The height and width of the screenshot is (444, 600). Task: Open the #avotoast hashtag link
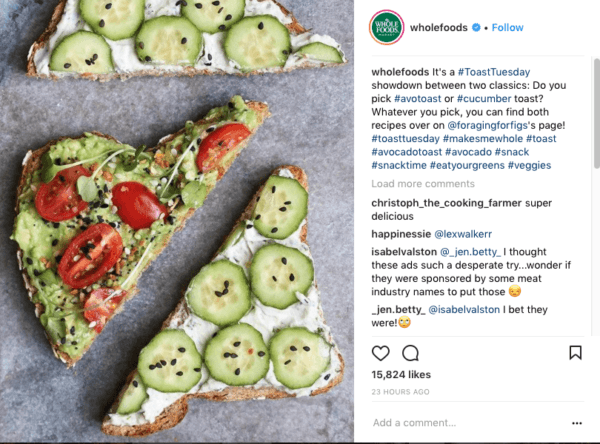(x=417, y=99)
